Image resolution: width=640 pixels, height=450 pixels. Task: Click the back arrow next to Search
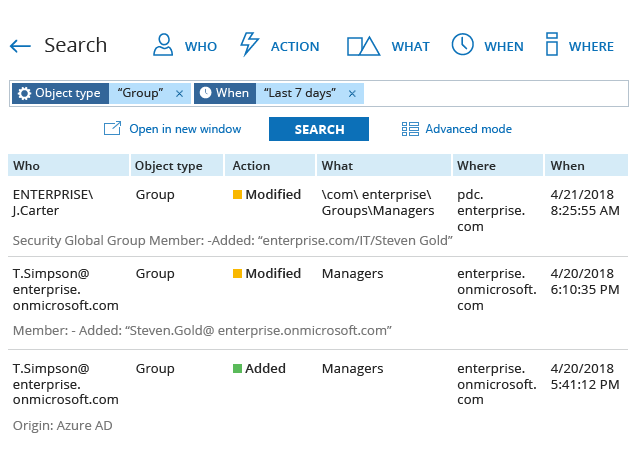pyautogui.click(x=20, y=46)
